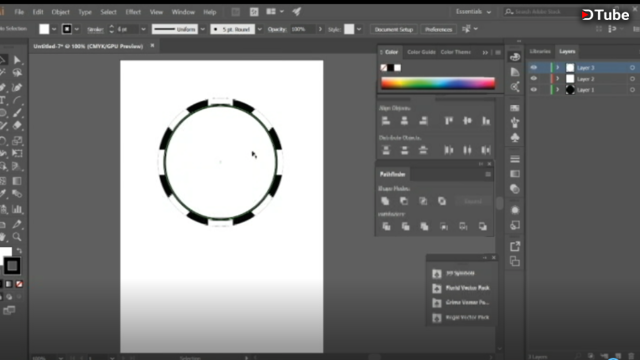Open the Effect menu

click(133, 12)
